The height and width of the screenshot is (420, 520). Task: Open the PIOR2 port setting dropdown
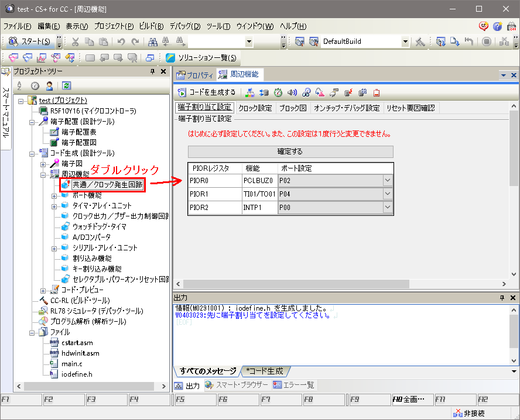(387, 207)
